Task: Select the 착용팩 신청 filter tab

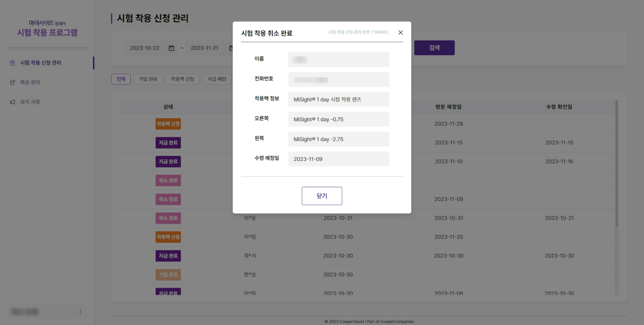Action: click(182, 79)
